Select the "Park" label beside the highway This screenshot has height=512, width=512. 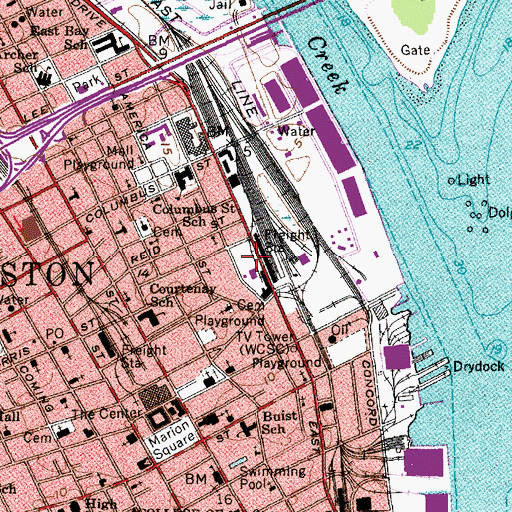pyautogui.click(x=87, y=83)
